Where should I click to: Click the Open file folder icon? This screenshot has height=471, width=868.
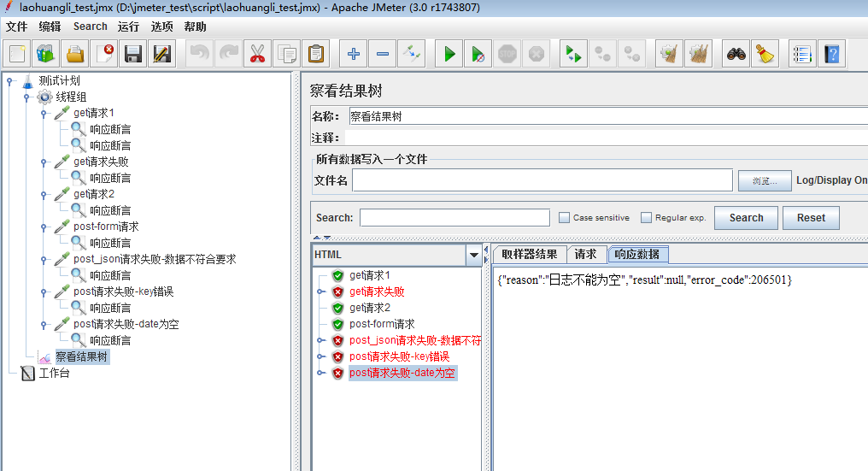[75, 54]
